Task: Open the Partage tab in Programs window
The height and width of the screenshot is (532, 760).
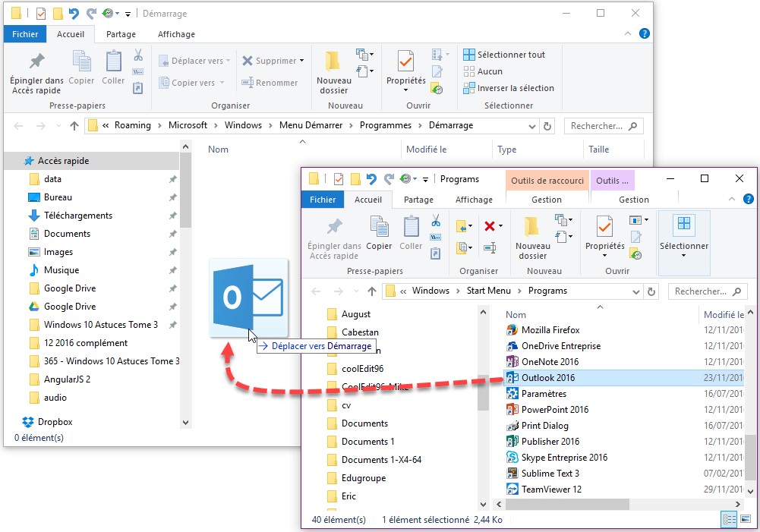Action: pyautogui.click(x=418, y=200)
